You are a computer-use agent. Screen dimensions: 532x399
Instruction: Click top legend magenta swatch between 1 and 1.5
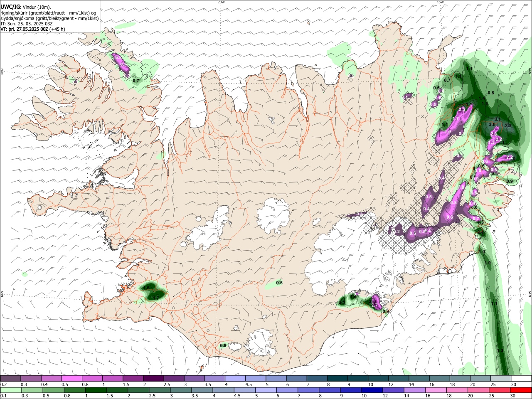point(113,379)
